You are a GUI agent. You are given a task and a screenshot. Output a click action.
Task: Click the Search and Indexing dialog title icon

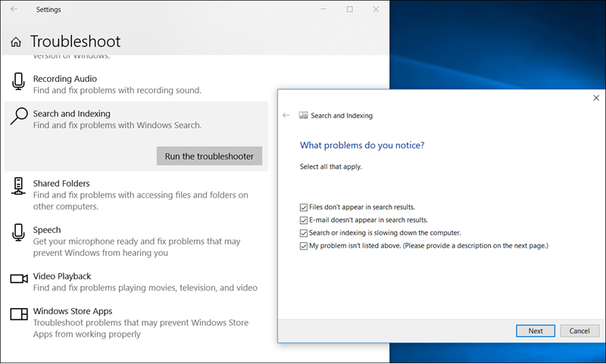pos(304,116)
